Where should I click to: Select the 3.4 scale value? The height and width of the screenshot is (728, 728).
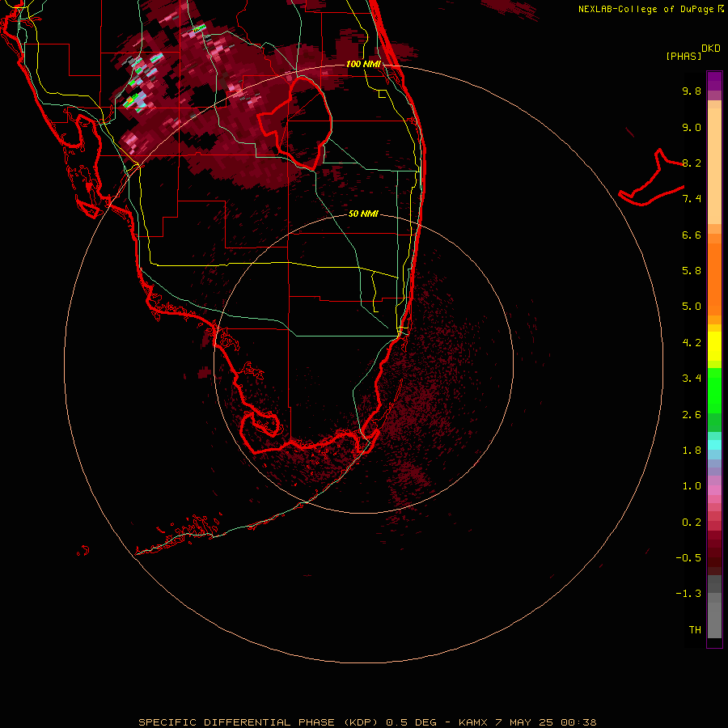coord(692,379)
